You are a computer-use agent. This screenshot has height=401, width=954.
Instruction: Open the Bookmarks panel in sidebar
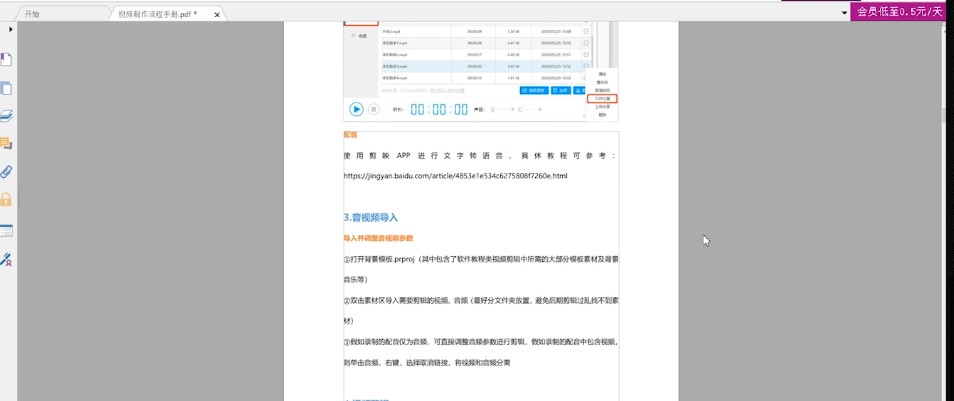tap(7, 60)
